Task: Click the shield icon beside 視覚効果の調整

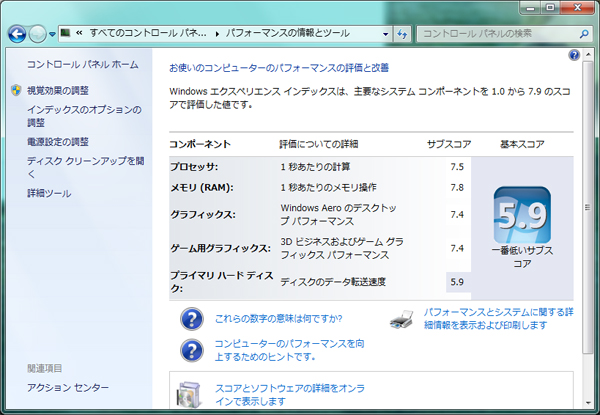Action: tap(16, 90)
